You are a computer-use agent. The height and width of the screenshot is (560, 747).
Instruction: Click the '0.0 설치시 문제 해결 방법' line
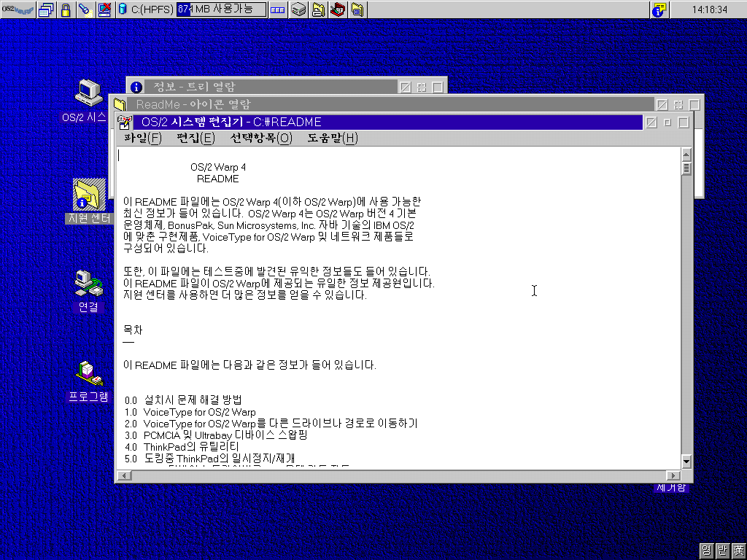pos(183,400)
